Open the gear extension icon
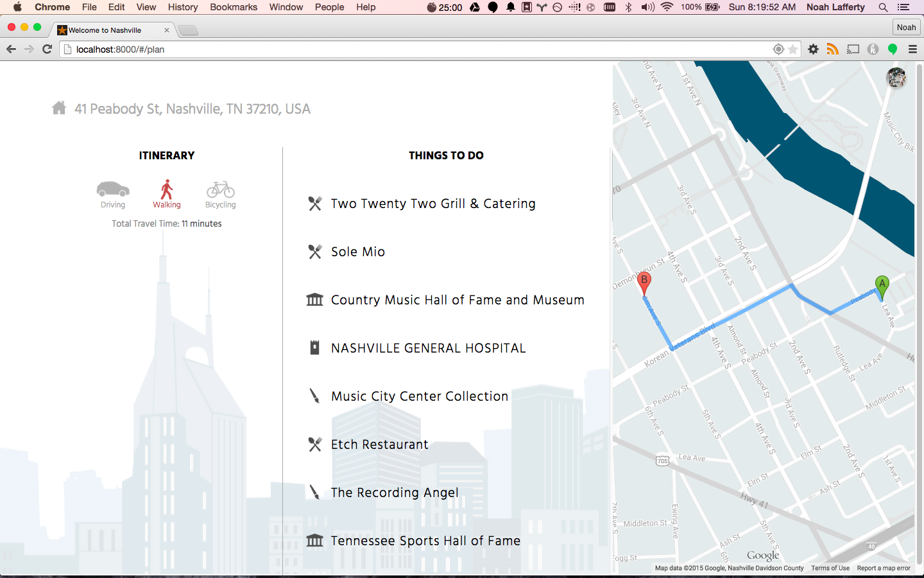This screenshot has height=578, width=924. 813,49
